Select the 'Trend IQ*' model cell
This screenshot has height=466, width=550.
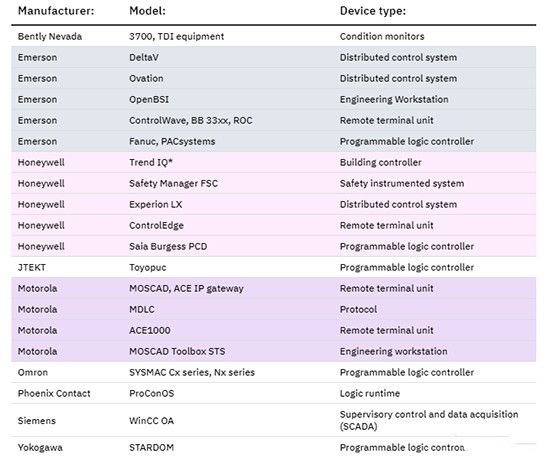click(x=151, y=163)
